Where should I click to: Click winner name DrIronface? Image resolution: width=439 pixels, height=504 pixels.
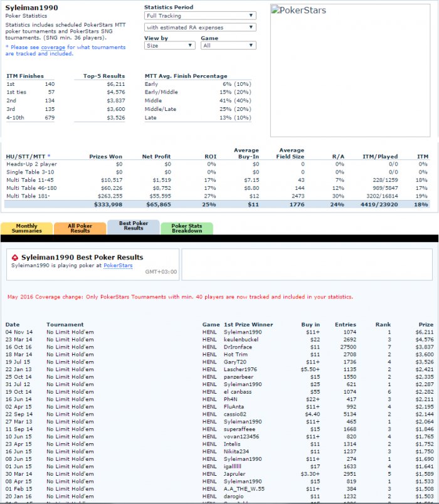point(238,347)
